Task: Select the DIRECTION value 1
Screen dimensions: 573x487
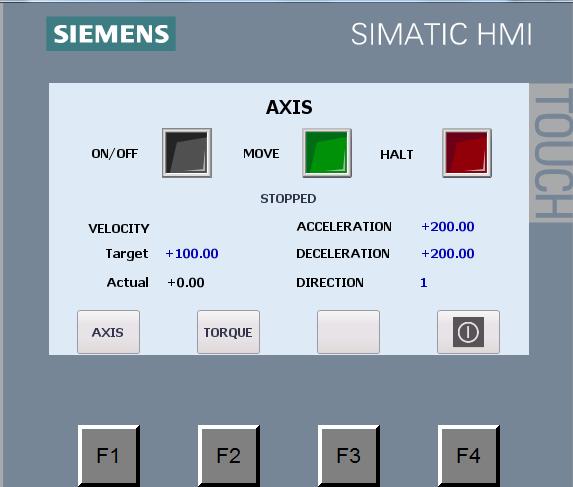Action: (424, 282)
